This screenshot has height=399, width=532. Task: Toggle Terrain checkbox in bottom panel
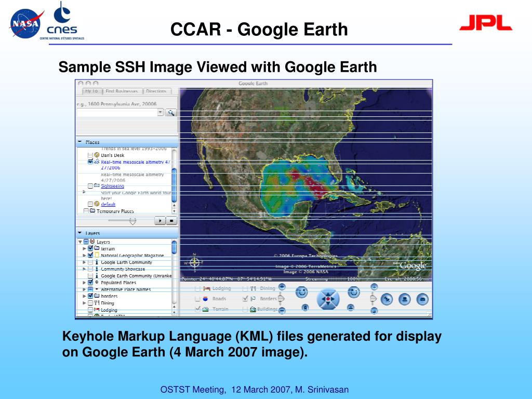[x=197, y=309]
